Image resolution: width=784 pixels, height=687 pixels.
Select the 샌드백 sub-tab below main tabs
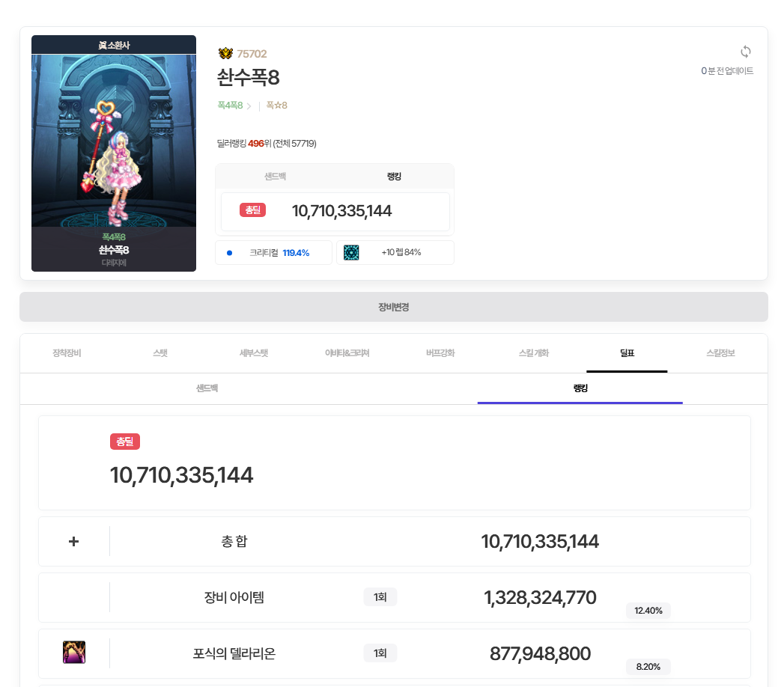[x=207, y=388]
